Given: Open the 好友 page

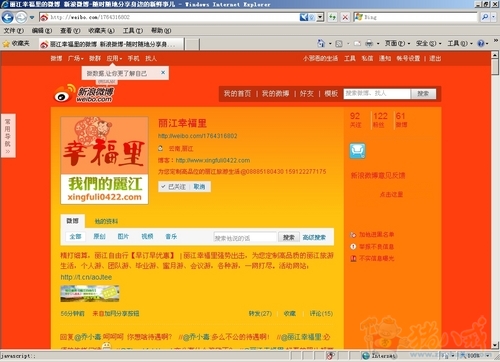Looking at the screenshot, I should point(307,94).
